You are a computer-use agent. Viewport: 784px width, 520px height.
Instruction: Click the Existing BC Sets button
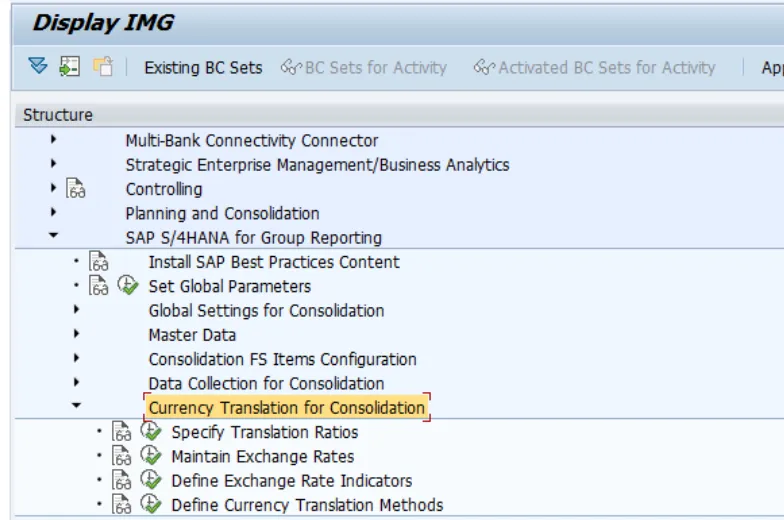pyautogui.click(x=203, y=68)
